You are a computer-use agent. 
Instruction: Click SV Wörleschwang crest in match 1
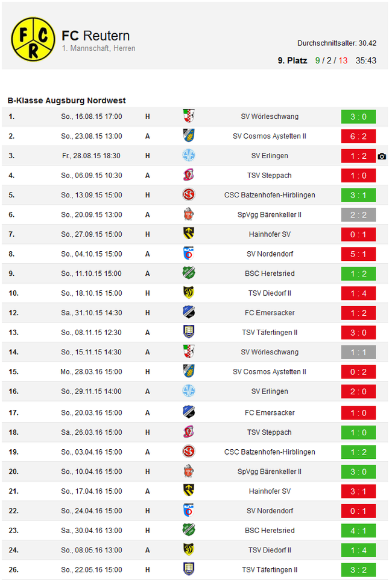pyautogui.click(x=189, y=116)
